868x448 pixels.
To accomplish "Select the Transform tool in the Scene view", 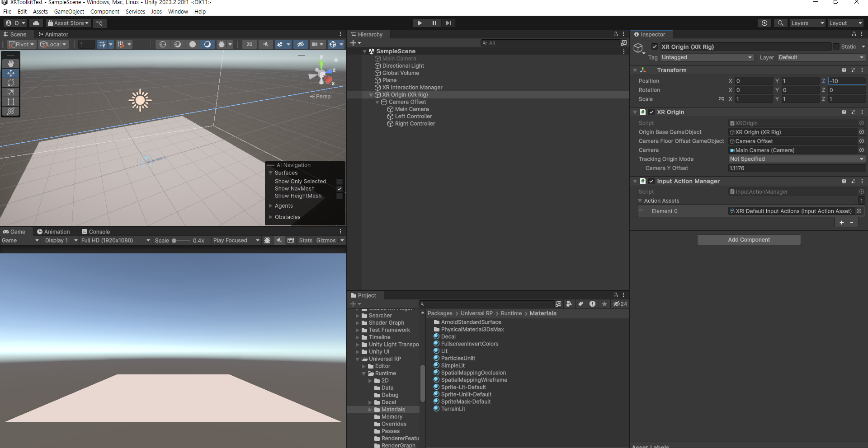I will [11, 111].
